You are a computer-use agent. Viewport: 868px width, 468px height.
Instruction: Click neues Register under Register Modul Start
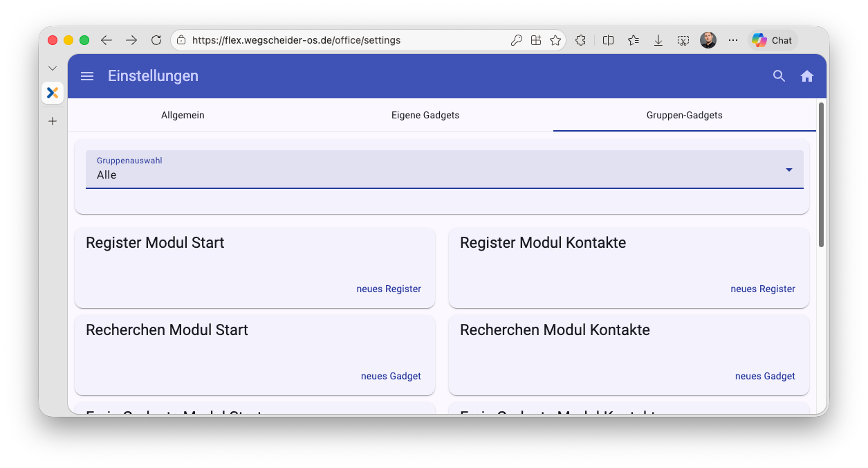[x=389, y=289]
